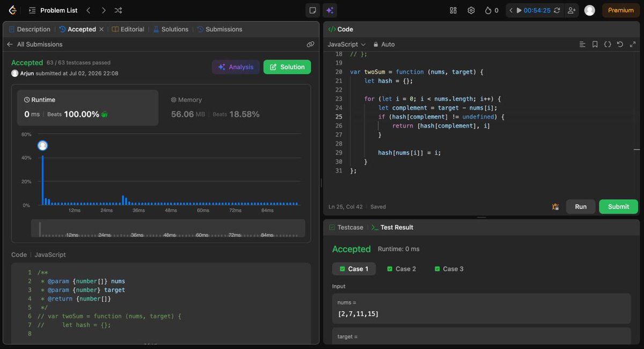Screen dimensions: 644x349
Task: Select the Runtime stats card
Action: [89, 107]
